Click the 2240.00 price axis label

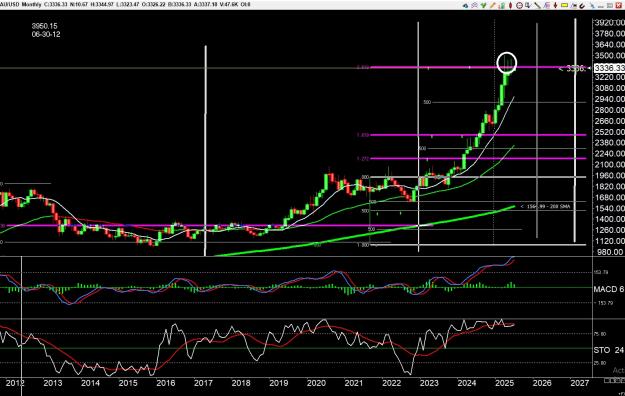point(609,154)
